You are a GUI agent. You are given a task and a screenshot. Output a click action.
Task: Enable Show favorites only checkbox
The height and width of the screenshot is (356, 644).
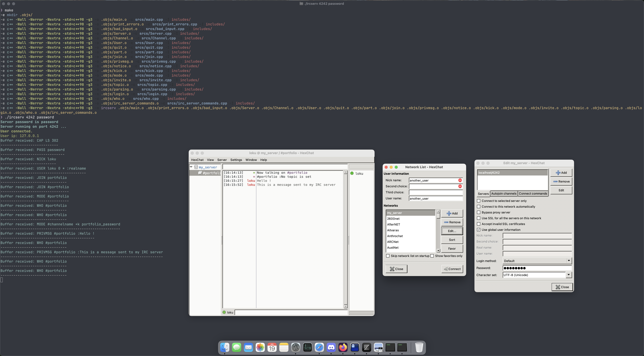(x=432, y=256)
